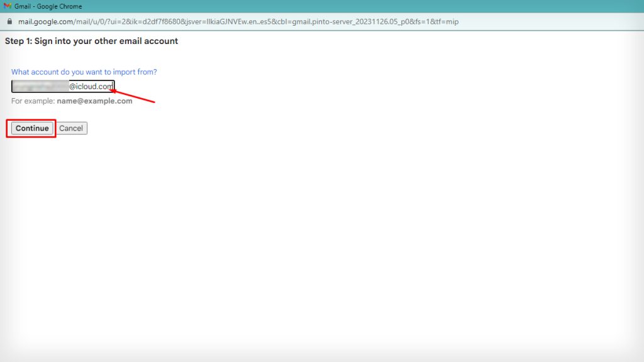Click the Cancel button
The width and height of the screenshot is (644, 362).
pyautogui.click(x=71, y=128)
